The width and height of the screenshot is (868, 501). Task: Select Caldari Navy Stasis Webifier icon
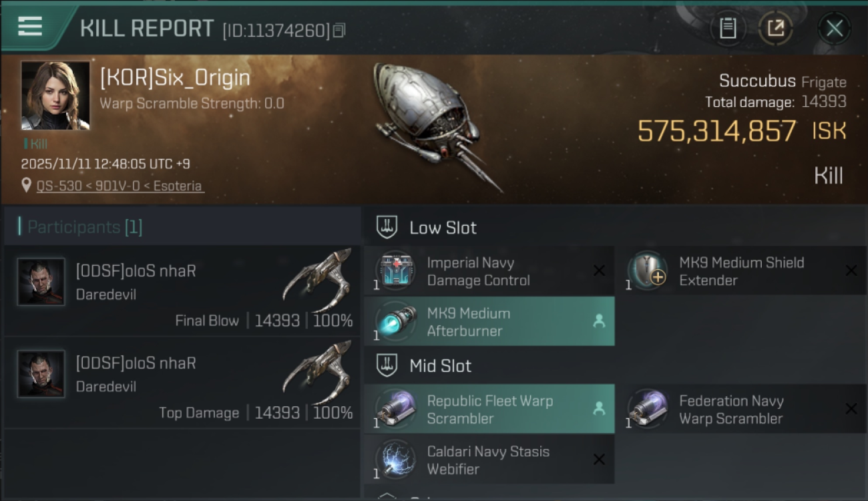pos(395,460)
